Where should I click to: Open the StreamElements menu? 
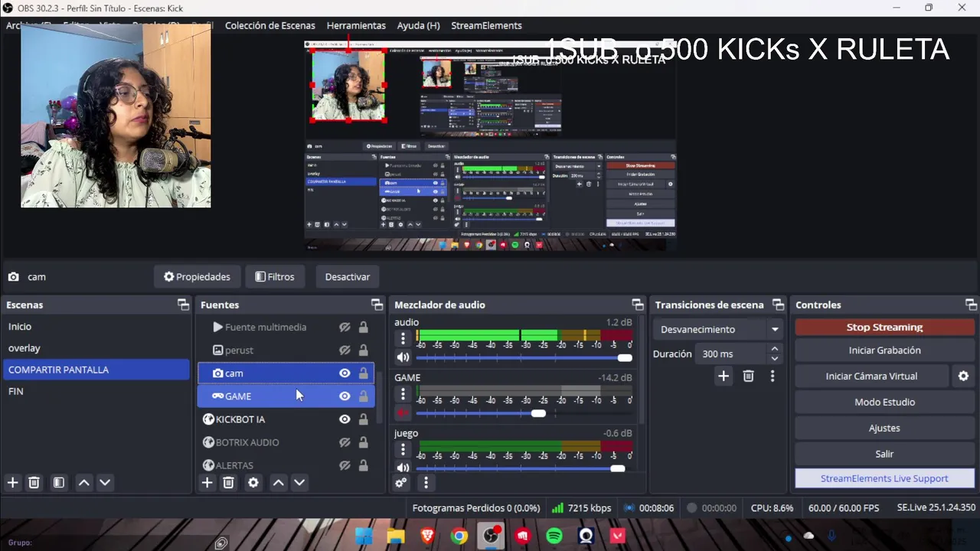(x=486, y=25)
